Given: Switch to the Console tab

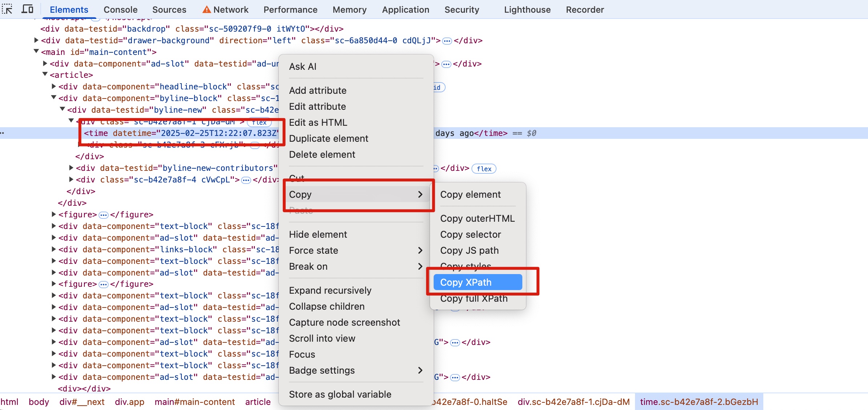Looking at the screenshot, I should [x=120, y=10].
